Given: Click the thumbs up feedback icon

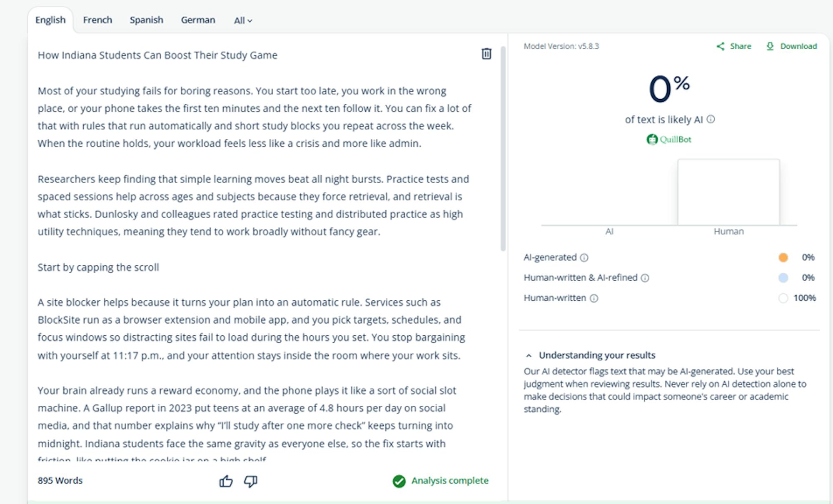Looking at the screenshot, I should tap(226, 481).
